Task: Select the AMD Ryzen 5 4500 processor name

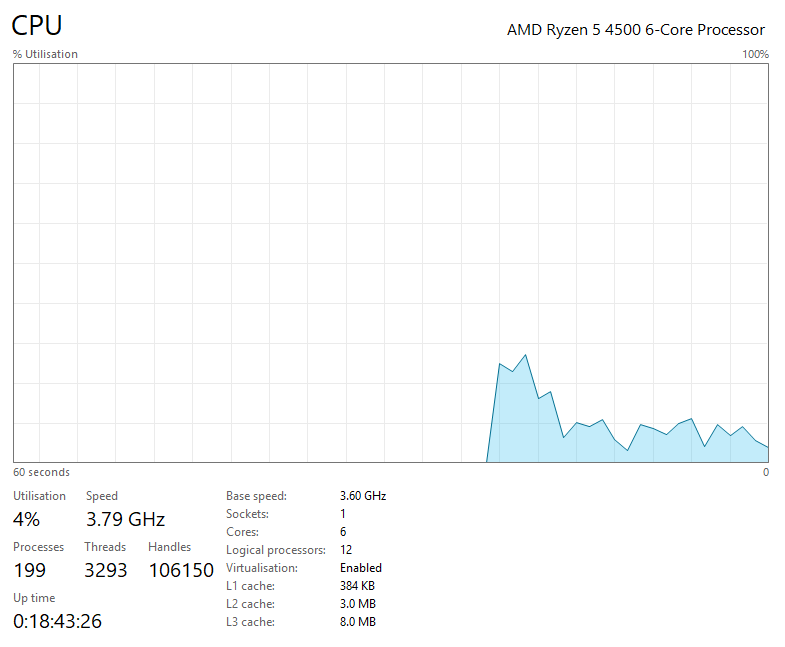Action: [635, 30]
